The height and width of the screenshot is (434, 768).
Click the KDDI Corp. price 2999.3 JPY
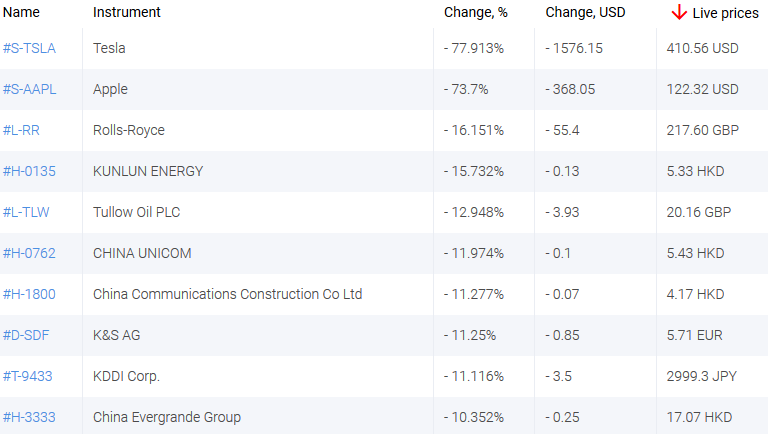(x=702, y=376)
